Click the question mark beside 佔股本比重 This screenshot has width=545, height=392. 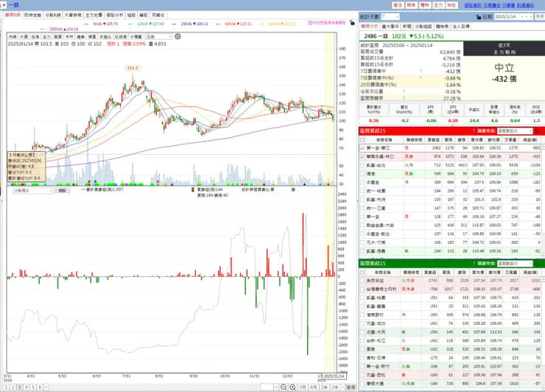click(404, 91)
